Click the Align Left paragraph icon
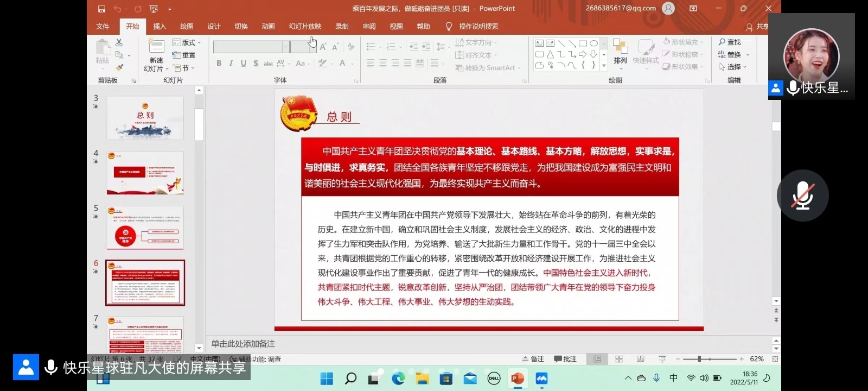868x391 pixels. 371,63
